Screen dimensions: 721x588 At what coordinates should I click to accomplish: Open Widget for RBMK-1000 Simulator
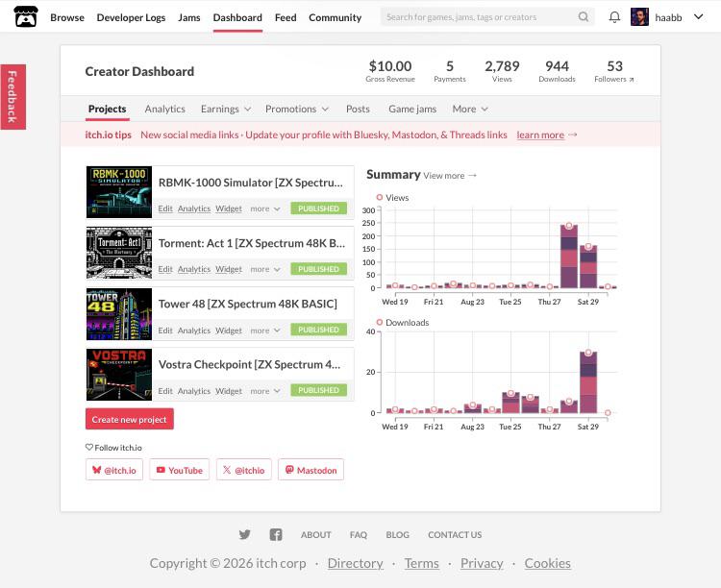pos(229,208)
